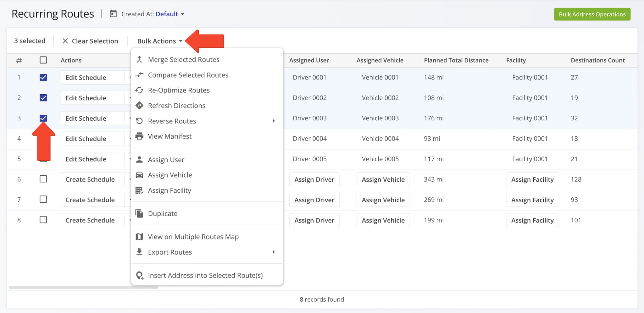Screen dimensions: 644x313
Task: Click the Bulk Address Operations button
Action: (592, 14)
